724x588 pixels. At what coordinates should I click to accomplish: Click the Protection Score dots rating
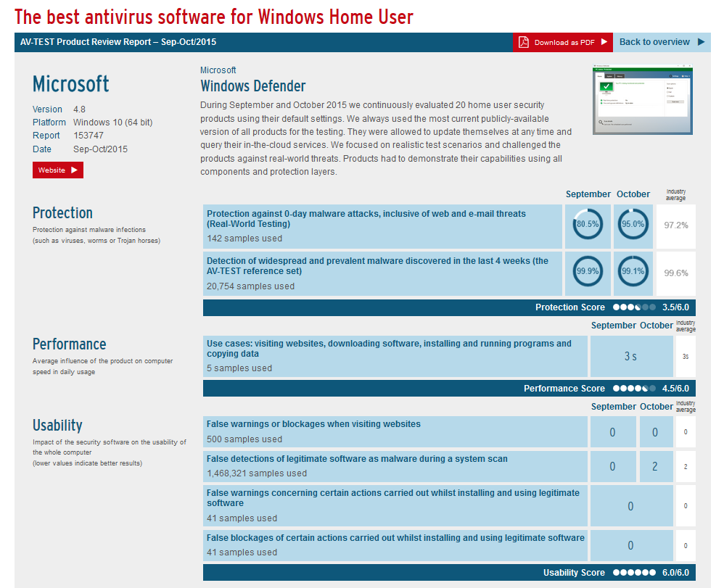coord(634,307)
